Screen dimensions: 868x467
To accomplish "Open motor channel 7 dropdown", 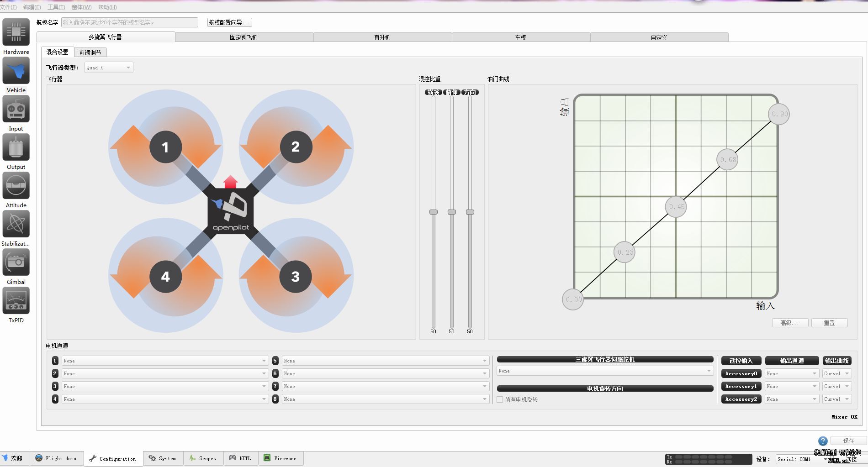I will click(385, 386).
